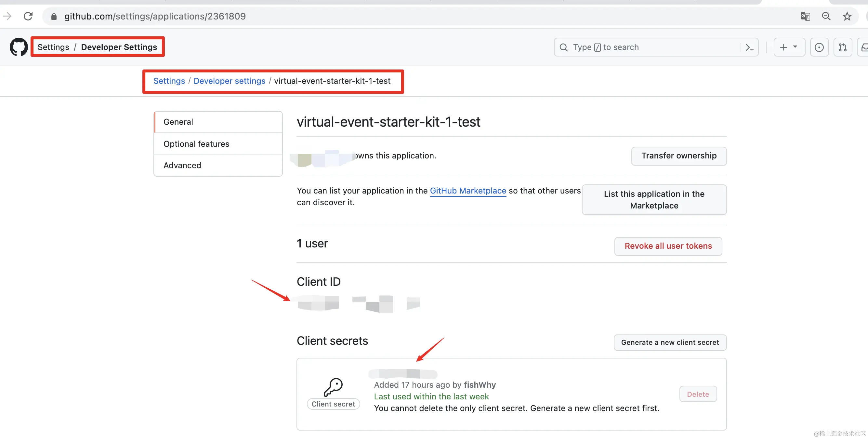Reload the page with the refresh icon
This screenshot has height=439, width=868.
28,16
